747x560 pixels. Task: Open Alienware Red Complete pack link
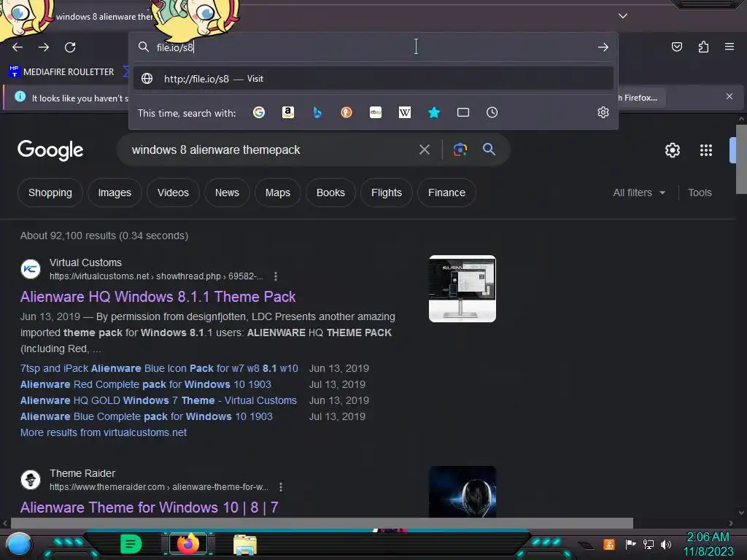tap(145, 384)
